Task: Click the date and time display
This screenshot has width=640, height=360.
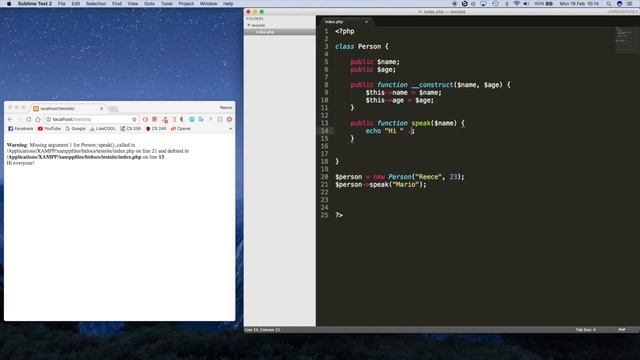Action: pyautogui.click(x=579, y=4)
